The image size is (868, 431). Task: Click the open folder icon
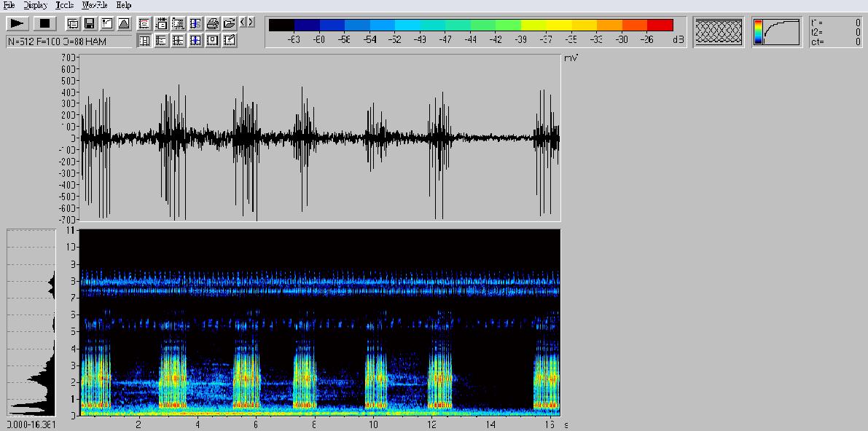[229, 23]
